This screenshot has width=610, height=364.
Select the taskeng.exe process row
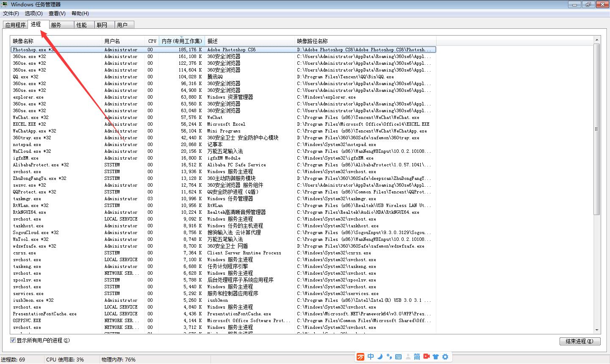[x=223, y=266]
